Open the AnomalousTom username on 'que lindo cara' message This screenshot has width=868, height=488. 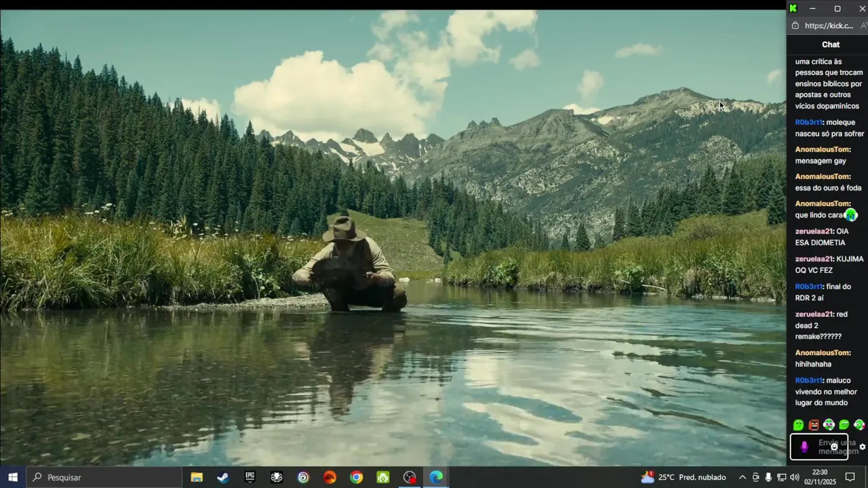click(823, 204)
